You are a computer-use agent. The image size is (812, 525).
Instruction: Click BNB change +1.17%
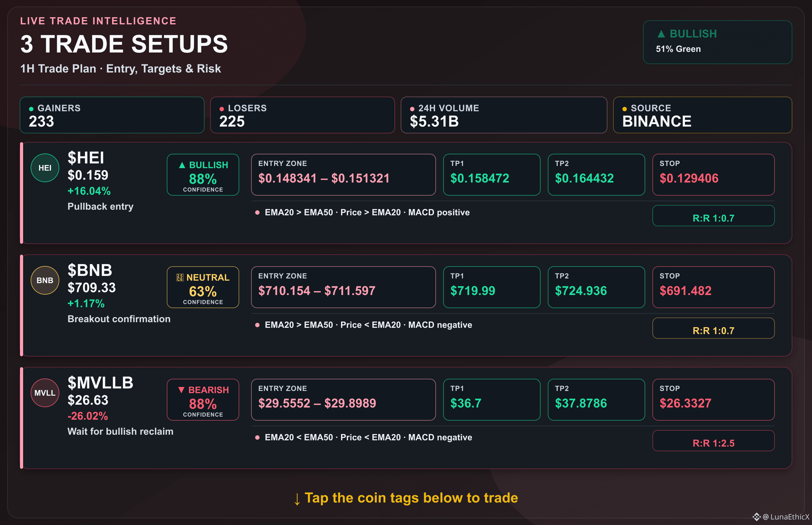[x=86, y=303]
